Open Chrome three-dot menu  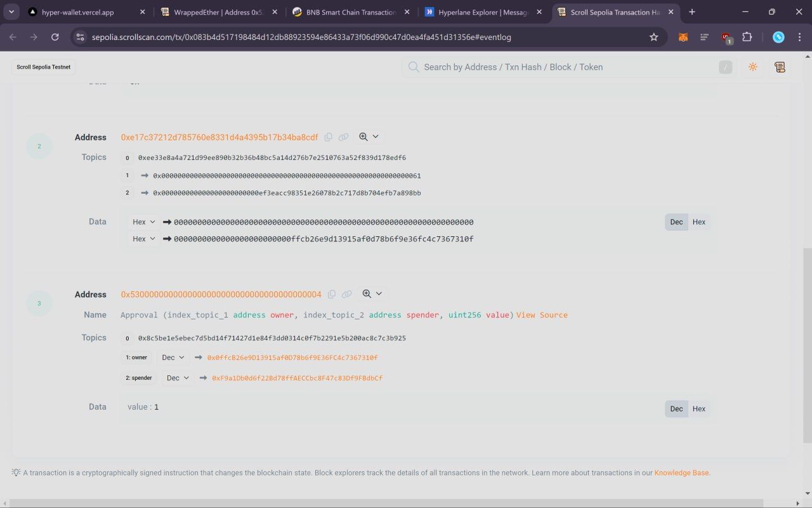click(799, 37)
